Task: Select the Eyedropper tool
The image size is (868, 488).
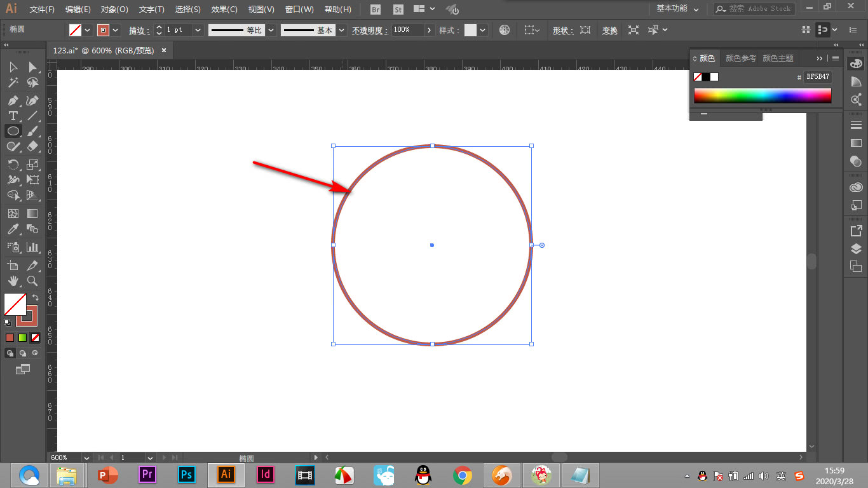Action: click(x=13, y=229)
